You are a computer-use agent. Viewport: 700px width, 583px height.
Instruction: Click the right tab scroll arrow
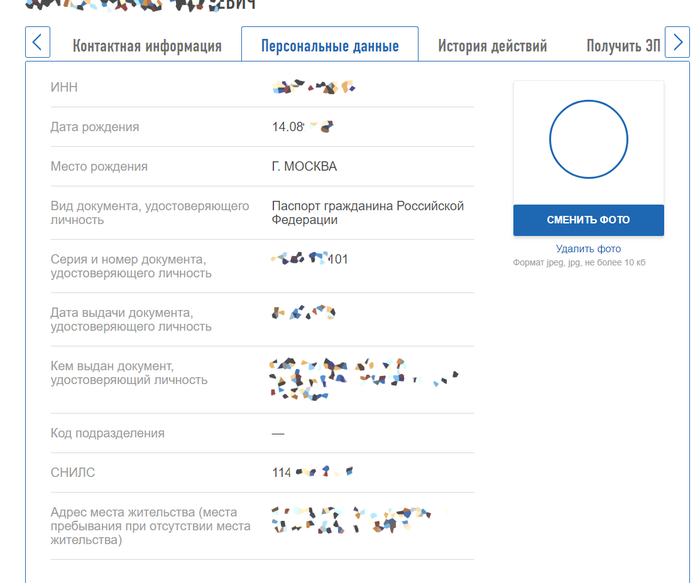(678, 43)
